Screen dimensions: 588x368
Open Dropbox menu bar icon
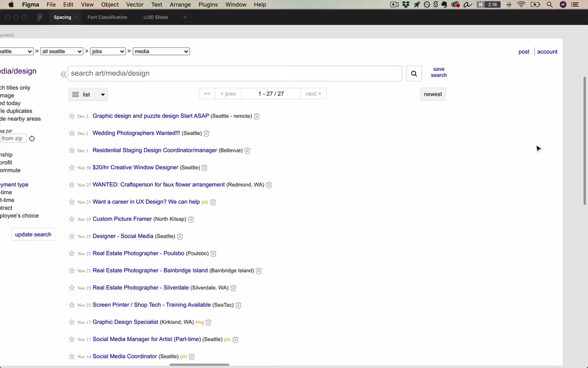pos(406,5)
